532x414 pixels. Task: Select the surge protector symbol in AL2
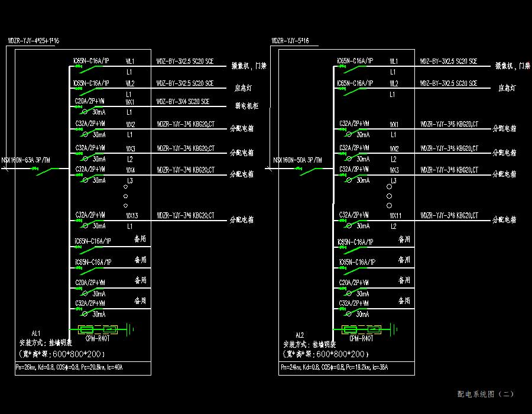pyautogui.click(x=361, y=329)
